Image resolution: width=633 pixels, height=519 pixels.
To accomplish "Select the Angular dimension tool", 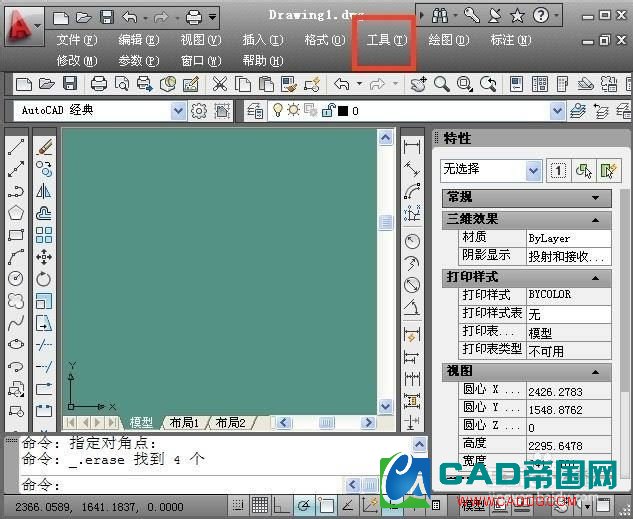I will point(412,308).
